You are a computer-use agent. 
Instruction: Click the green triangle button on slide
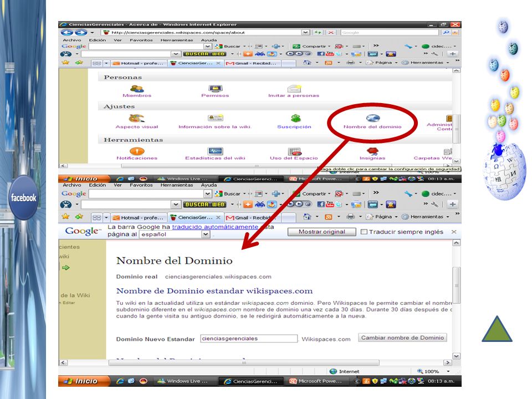tap(497, 329)
